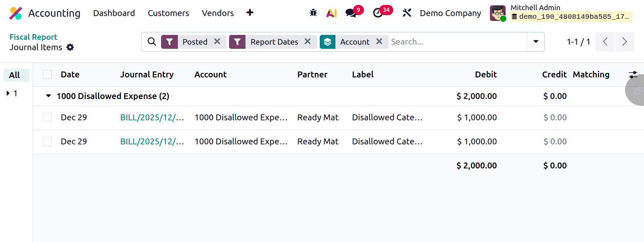
Task: Open Journal Items settings gear
Action: [70, 47]
